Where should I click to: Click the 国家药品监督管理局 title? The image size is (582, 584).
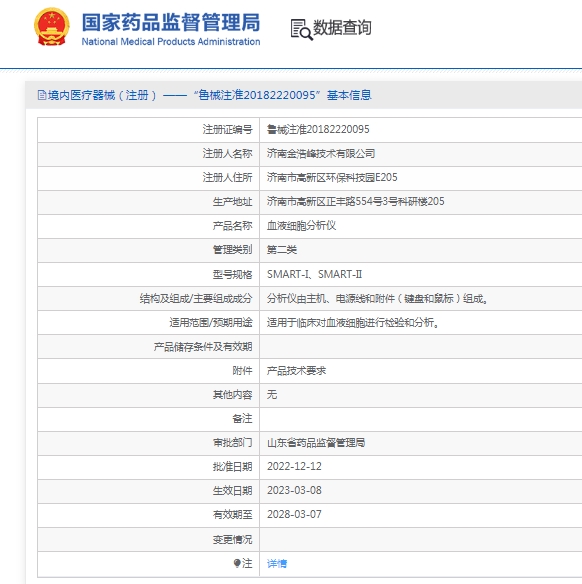[x=171, y=22]
